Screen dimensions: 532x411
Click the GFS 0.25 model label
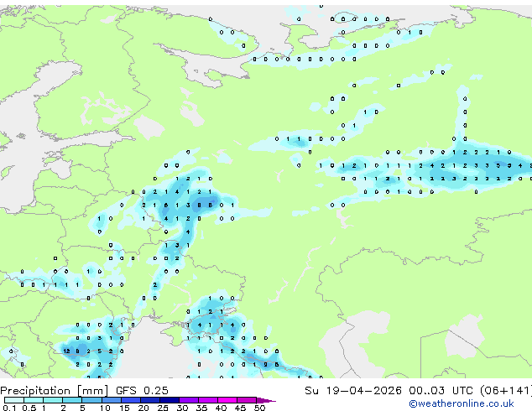point(142,391)
